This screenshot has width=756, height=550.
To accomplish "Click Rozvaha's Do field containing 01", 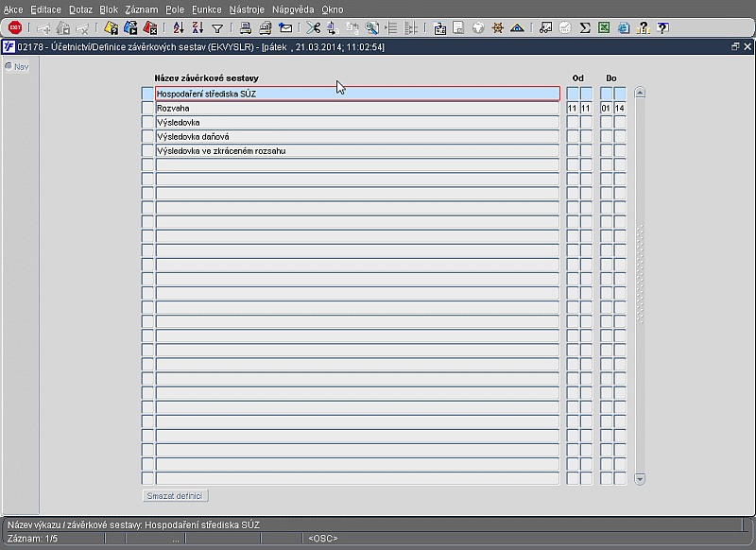I will pyautogui.click(x=606, y=108).
